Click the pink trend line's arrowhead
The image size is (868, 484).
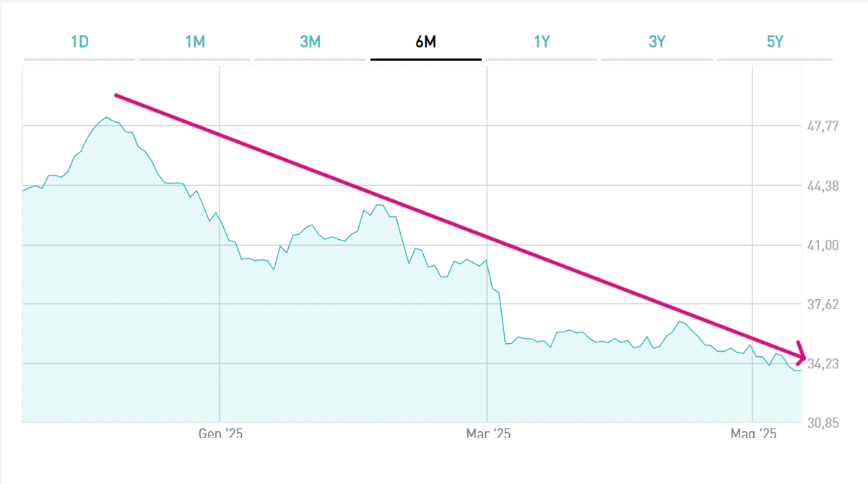801,357
